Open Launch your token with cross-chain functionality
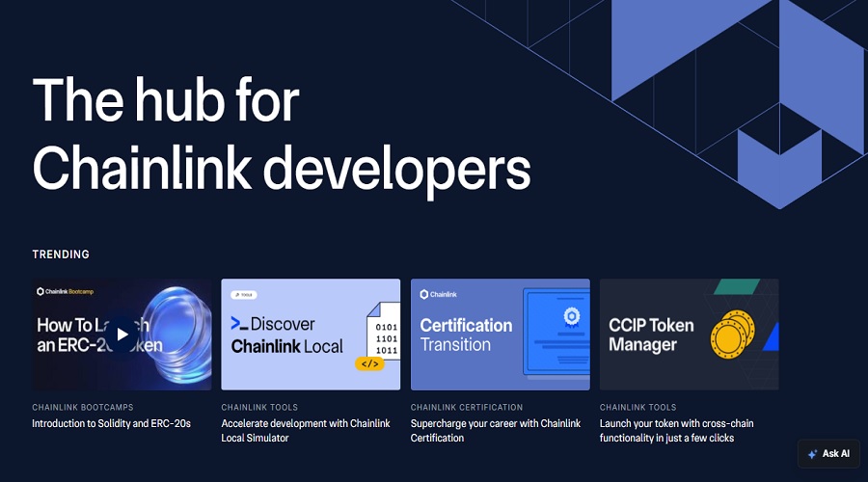This screenshot has width=868, height=482. click(676, 431)
